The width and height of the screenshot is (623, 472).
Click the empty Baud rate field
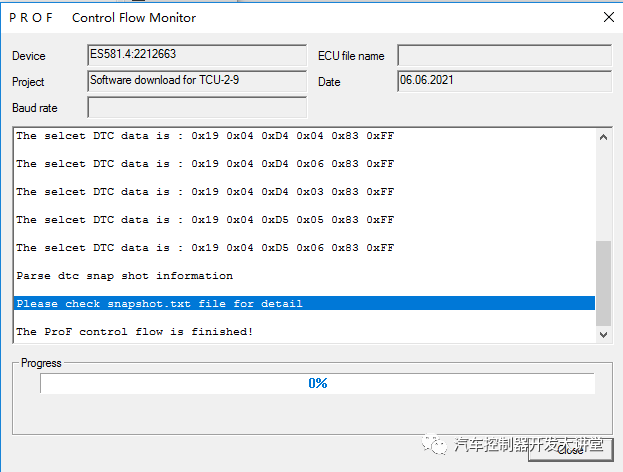[x=196, y=107]
